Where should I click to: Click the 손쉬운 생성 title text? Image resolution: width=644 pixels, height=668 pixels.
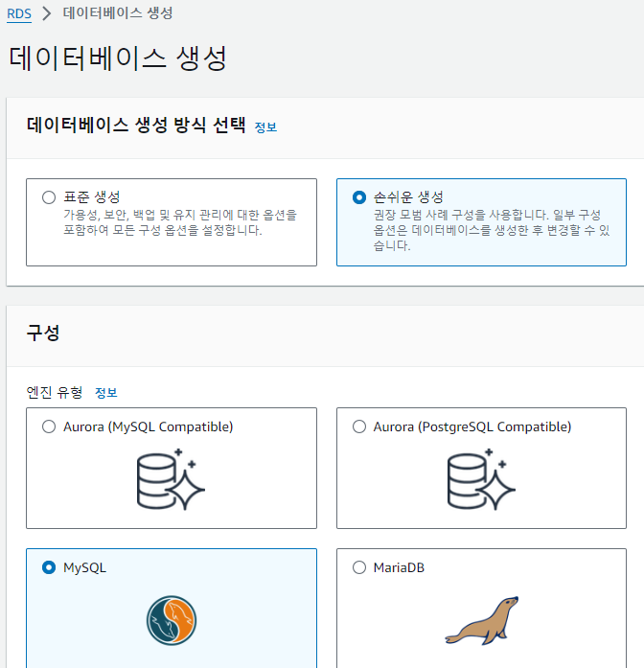point(408,197)
